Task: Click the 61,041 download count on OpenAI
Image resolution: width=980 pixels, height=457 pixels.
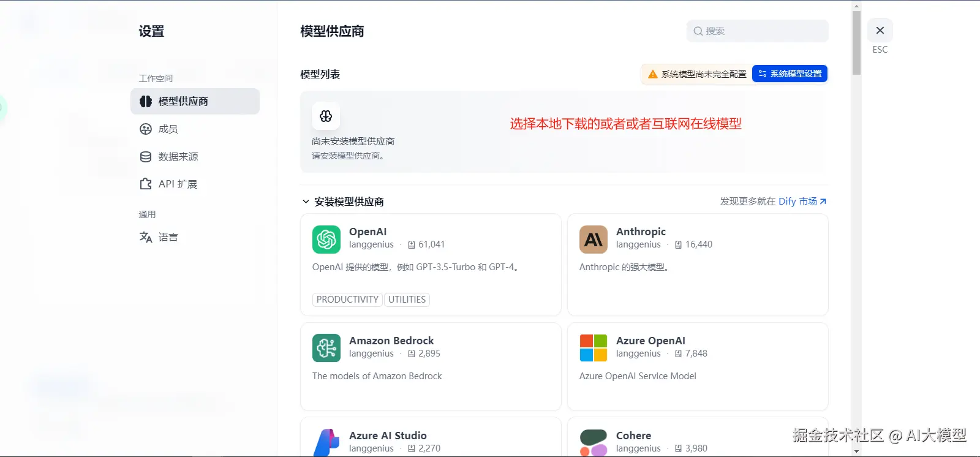Action: [x=431, y=244]
